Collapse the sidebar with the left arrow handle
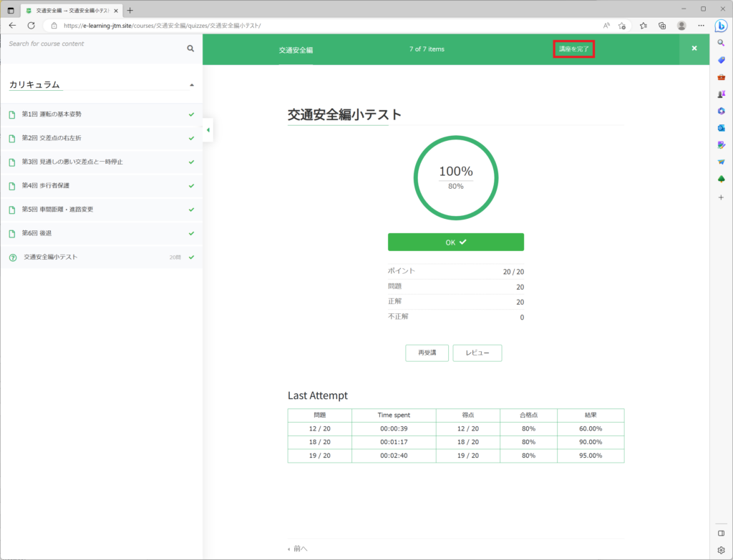This screenshot has height=560, width=733. (208, 130)
